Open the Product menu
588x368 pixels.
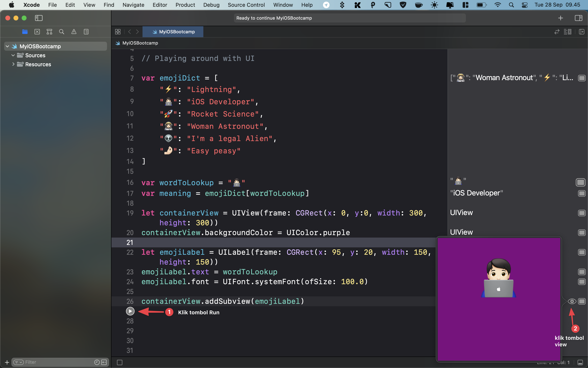185,5
